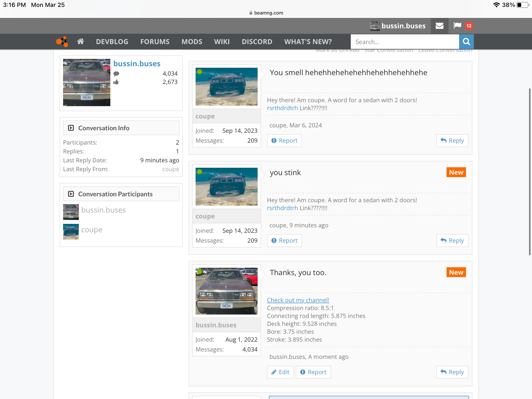
Task: Open 'bussin.buses, A moment ago' permalink
Action: click(309, 357)
